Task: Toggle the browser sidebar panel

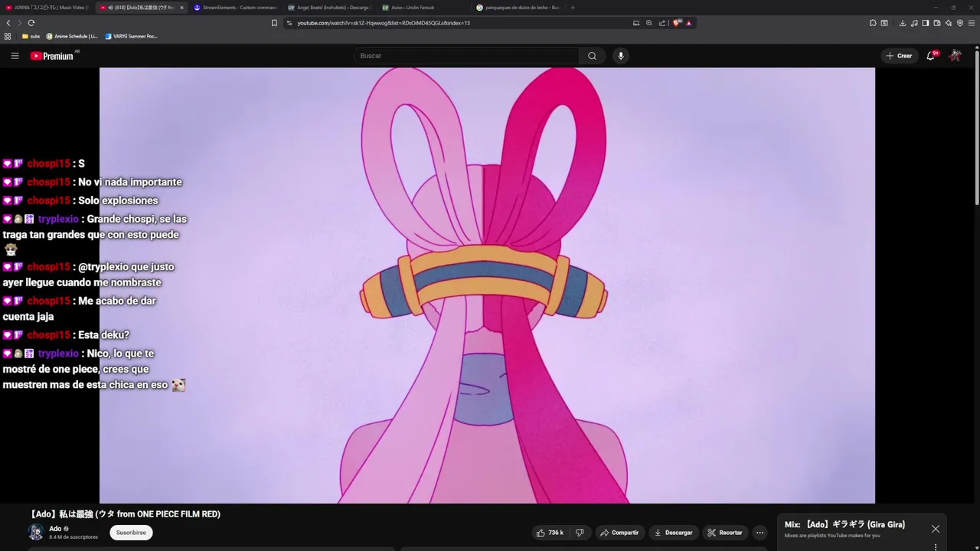Action: pyautogui.click(x=926, y=23)
